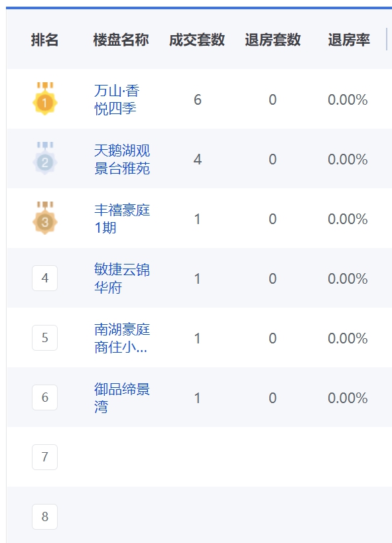Click the 成交套数 column header
This screenshot has height=543, width=392.
[197, 40]
